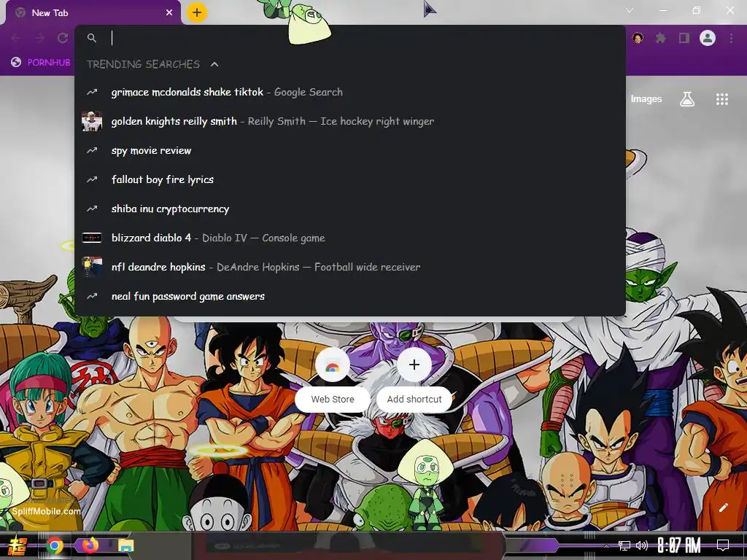The height and width of the screenshot is (560, 747).
Task: Open the avatar extension icon in toolbar
Action: [x=638, y=38]
